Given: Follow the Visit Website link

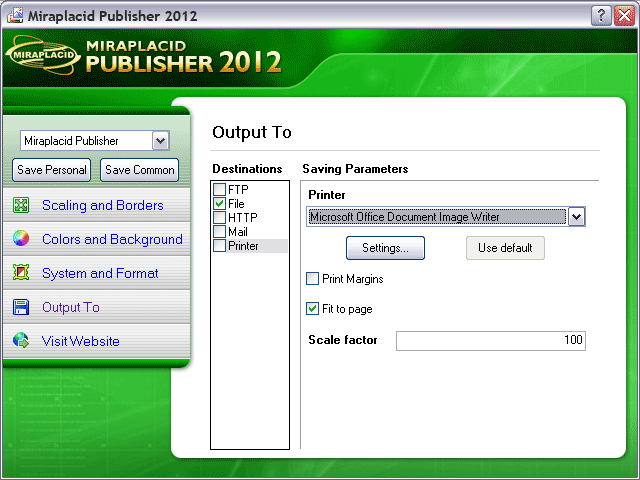Looking at the screenshot, I should point(80,341).
